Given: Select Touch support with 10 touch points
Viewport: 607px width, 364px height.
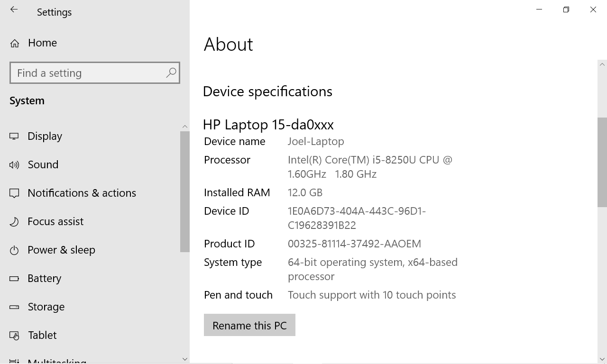Looking at the screenshot, I should click(372, 295).
